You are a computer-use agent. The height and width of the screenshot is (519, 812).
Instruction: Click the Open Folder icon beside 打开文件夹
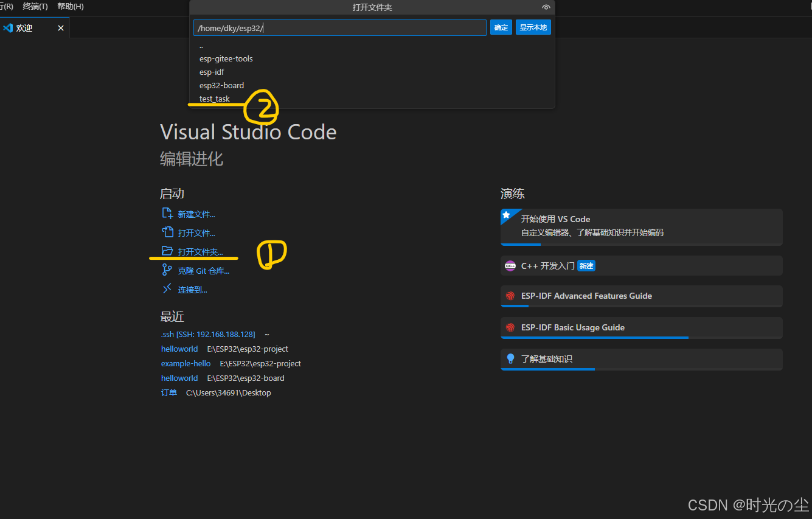coord(168,251)
